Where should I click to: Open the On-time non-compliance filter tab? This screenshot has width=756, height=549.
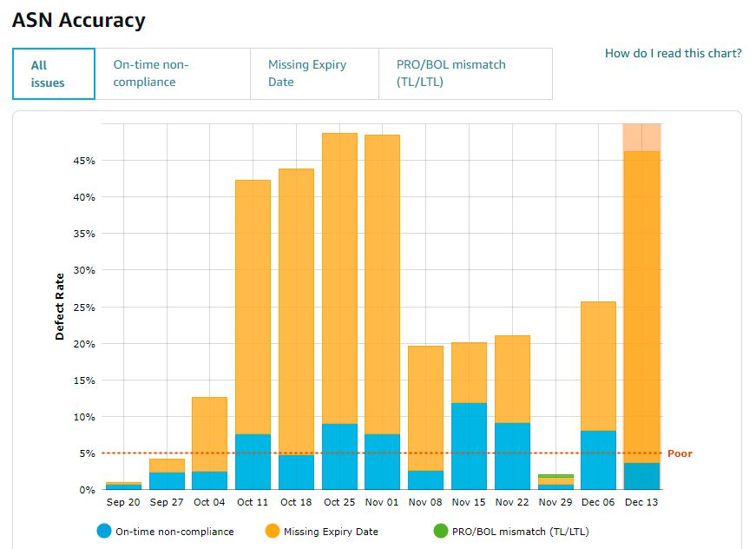152,74
